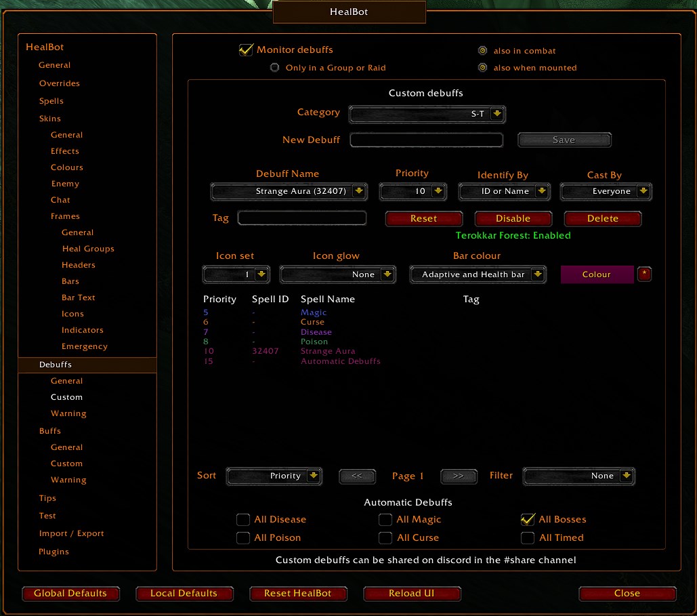Screen dimensions: 697x616
Task: Click inside the New Debuff input field
Action: 425,140
